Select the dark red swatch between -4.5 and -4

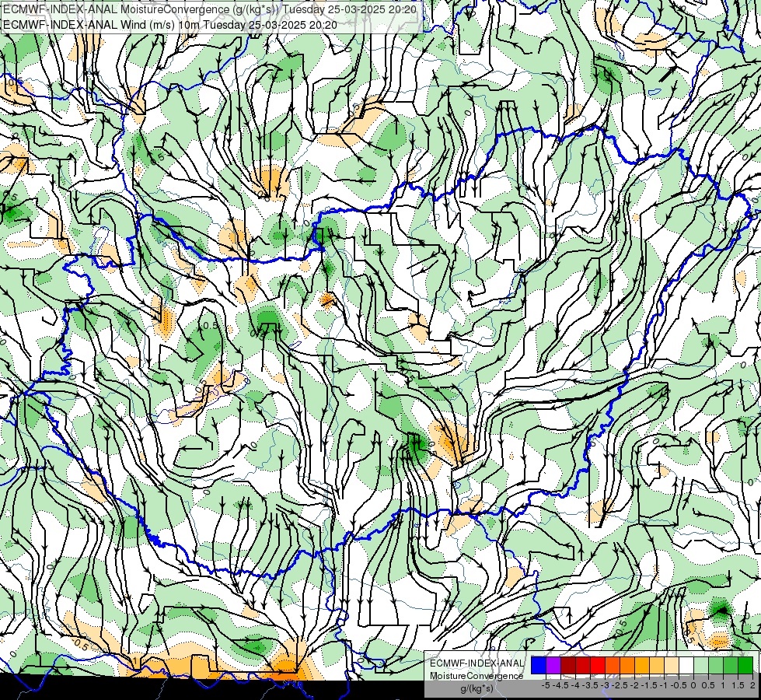(568, 665)
